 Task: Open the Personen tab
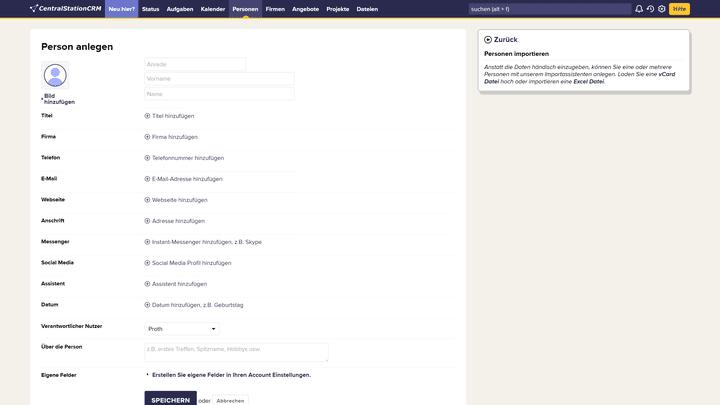(x=245, y=9)
